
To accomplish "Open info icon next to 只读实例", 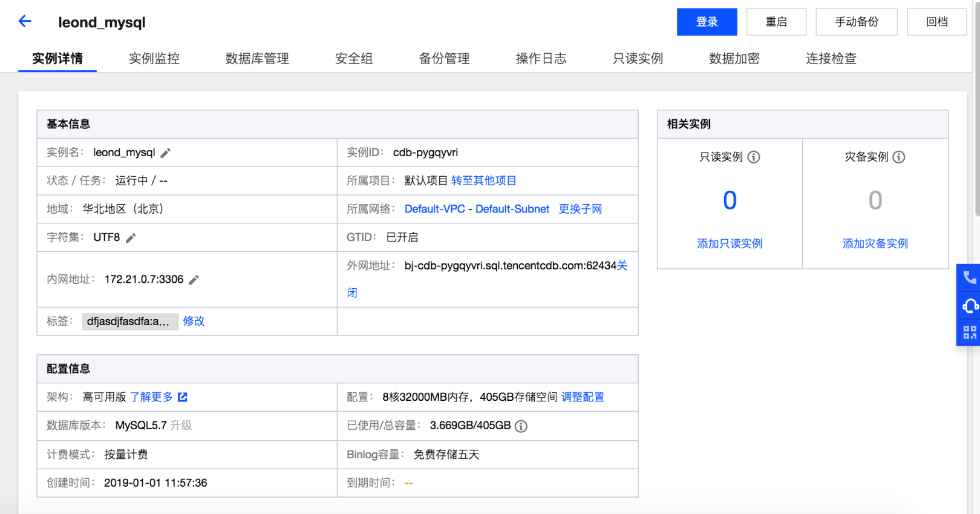I will pyautogui.click(x=754, y=157).
